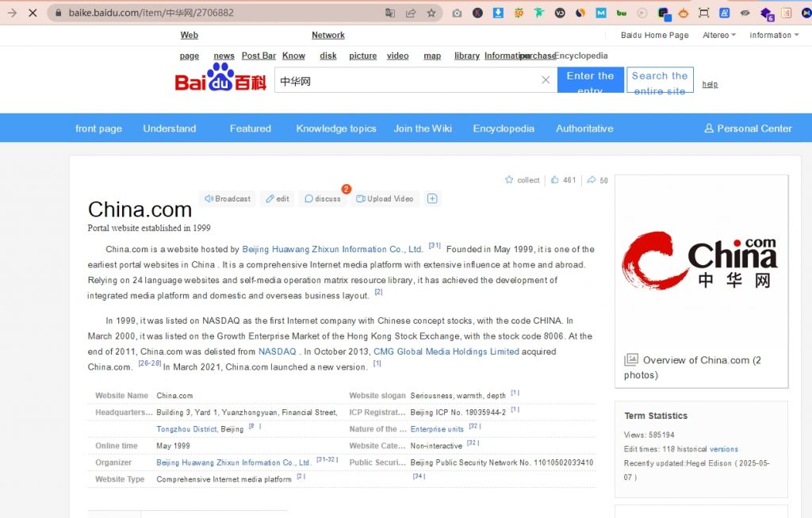
Task: Click the share page icon in address bar
Action: click(411, 13)
